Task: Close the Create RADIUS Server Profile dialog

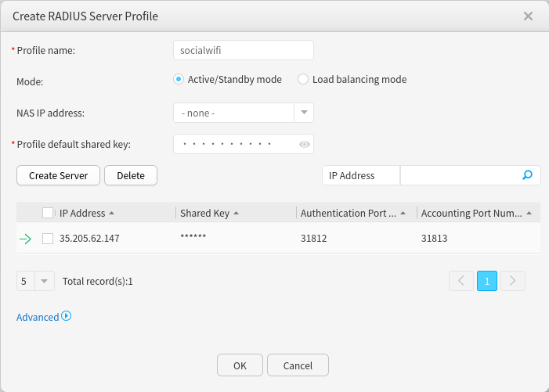Action: [x=528, y=16]
